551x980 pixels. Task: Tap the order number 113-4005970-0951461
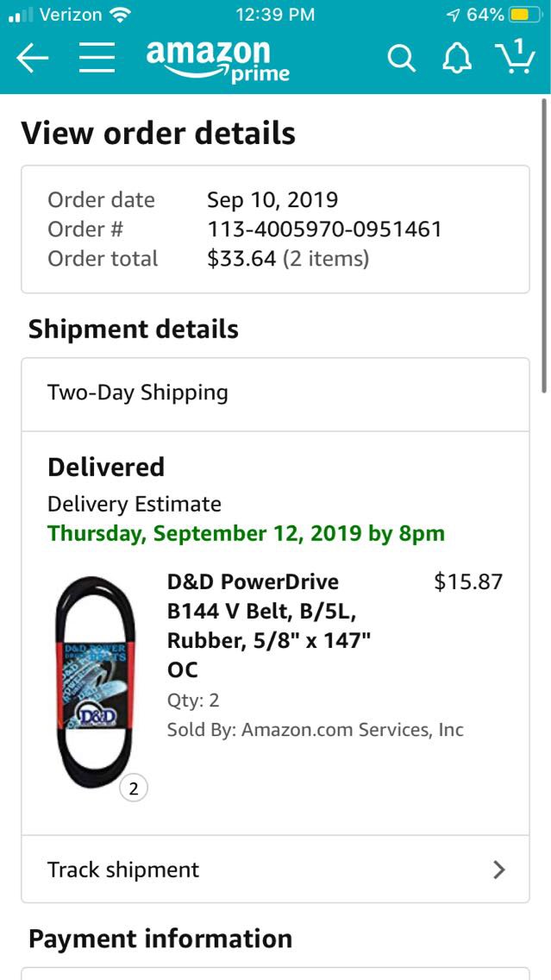324,229
